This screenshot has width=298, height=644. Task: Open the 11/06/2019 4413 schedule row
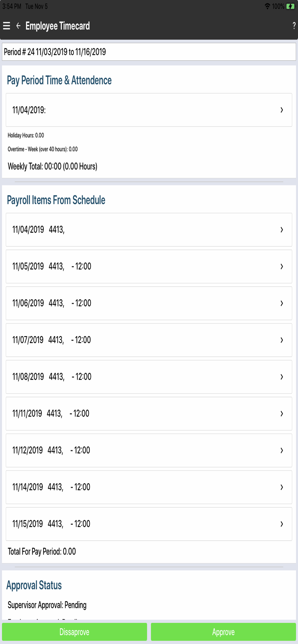(149, 303)
